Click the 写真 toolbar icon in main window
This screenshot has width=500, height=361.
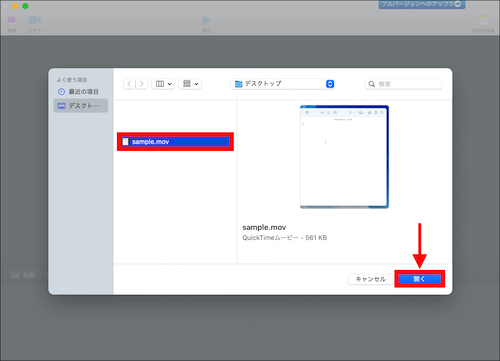tap(12, 24)
